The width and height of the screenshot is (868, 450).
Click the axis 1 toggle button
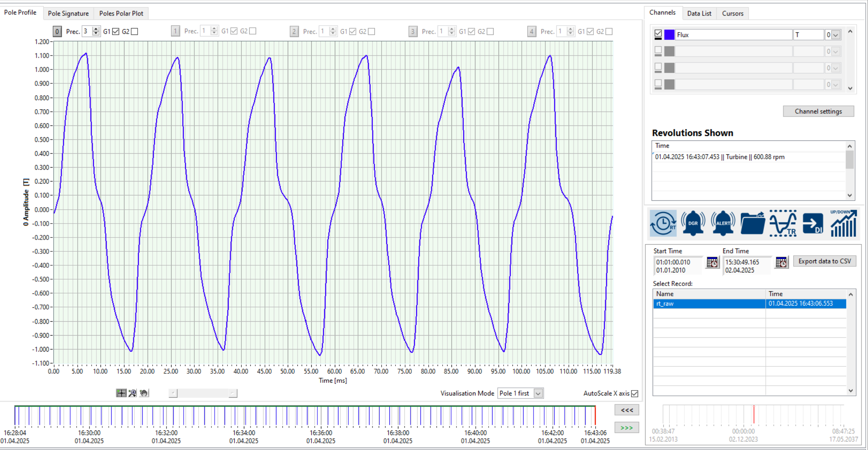(x=175, y=31)
